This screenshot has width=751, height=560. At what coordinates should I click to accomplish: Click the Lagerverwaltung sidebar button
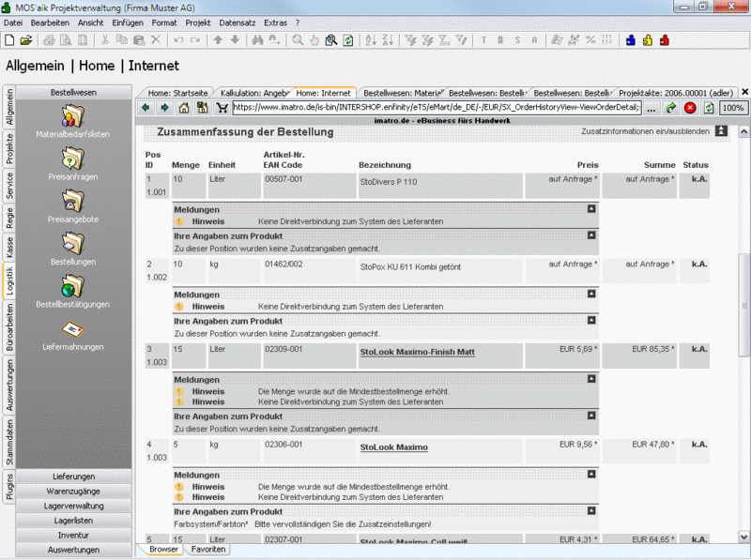click(74, 506)
